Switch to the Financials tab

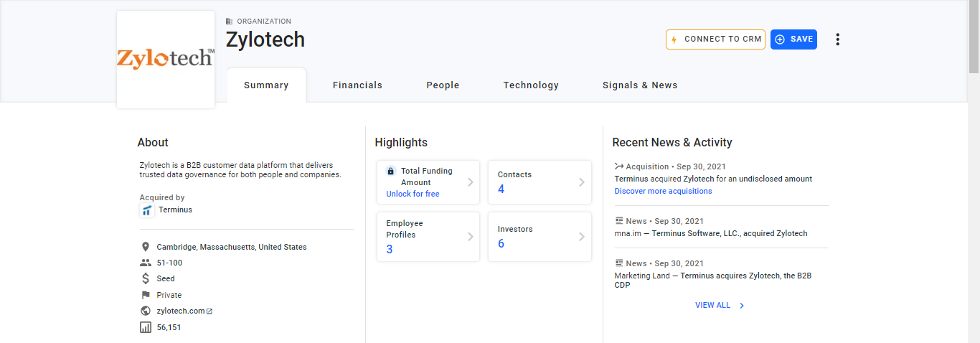[357, 85]
